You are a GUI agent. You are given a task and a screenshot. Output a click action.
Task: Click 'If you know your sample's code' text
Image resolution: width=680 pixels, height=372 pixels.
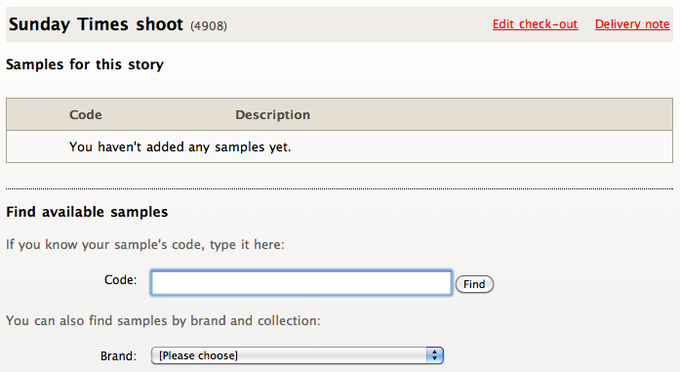pos(145,245)
